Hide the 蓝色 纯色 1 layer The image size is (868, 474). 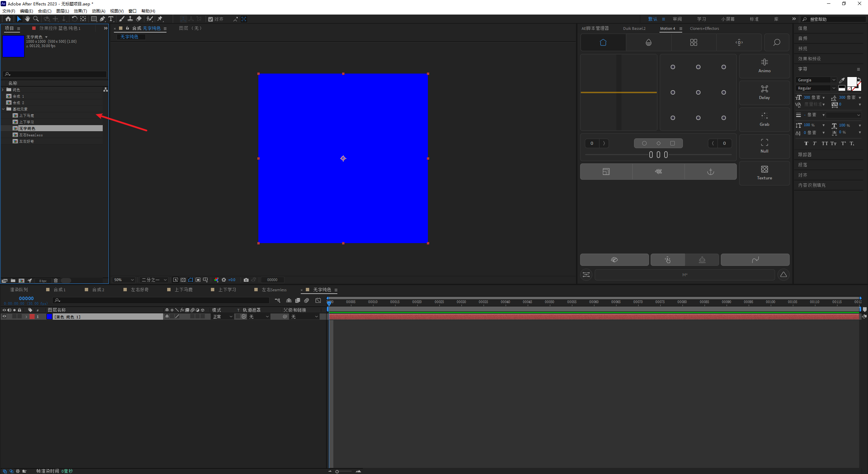4,316
